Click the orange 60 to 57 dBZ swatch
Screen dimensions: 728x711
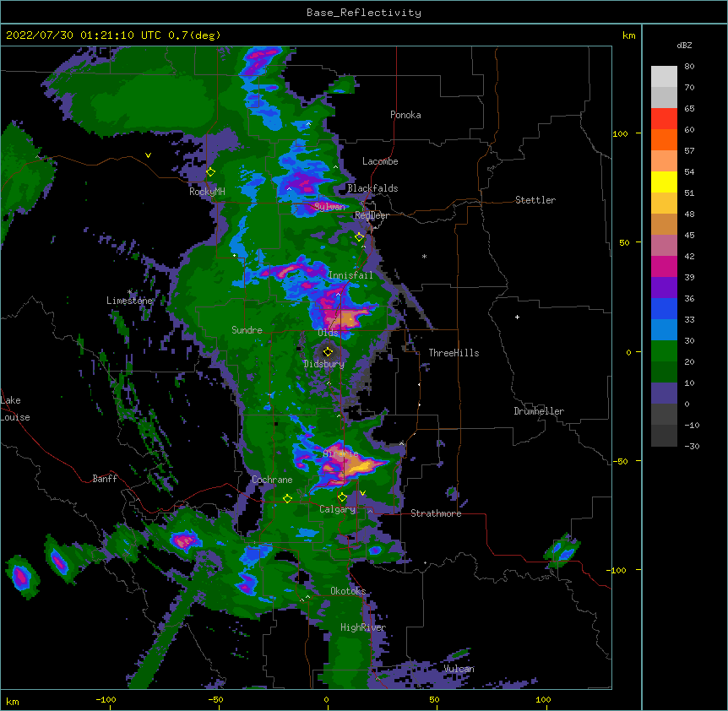pos(664,139)
